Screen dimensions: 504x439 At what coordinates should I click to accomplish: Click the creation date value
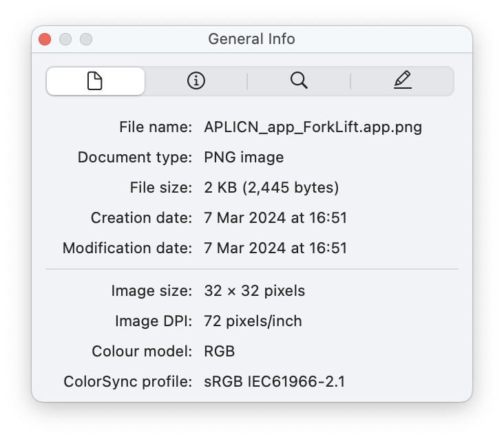(x=275, y=218)
